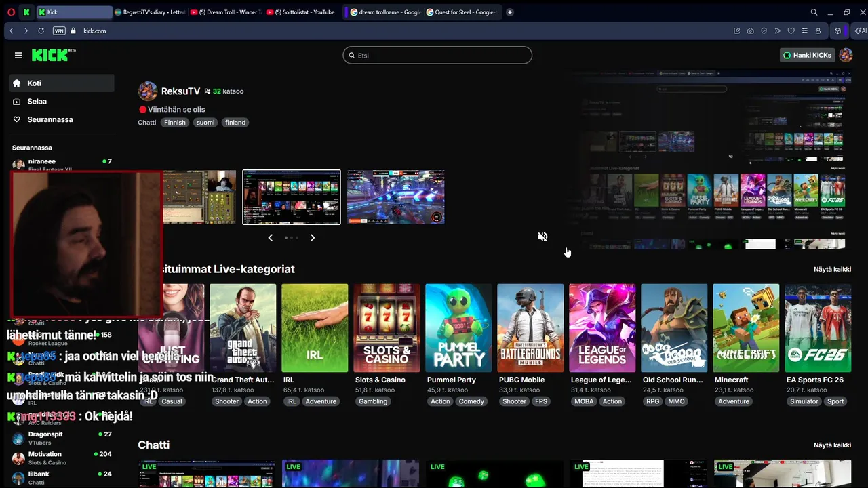Switch to Soittolistat YouTube tab

coord(301,12)
